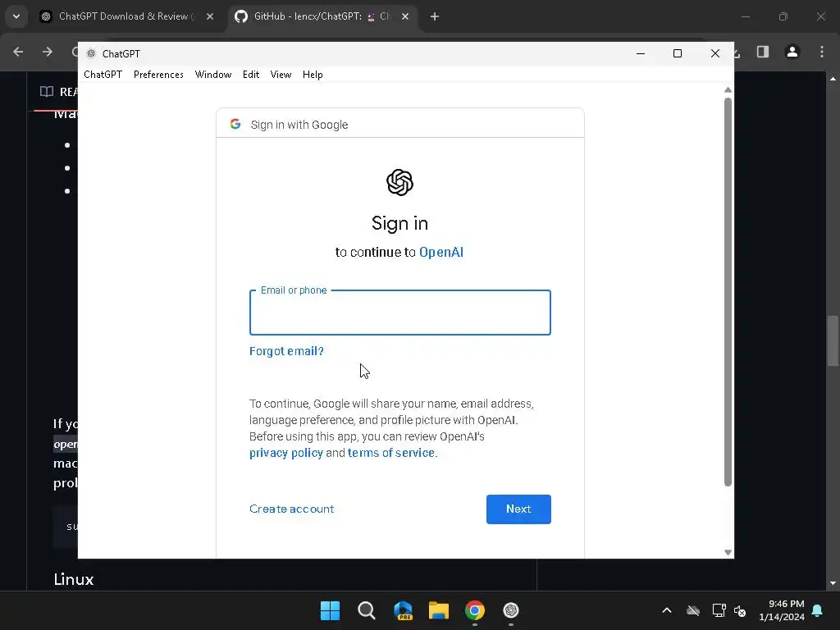The height and width of the screenshot is (630, 840).
Task: Click the ChatGPT window scroll-up arrow
Action: point(728,90)
